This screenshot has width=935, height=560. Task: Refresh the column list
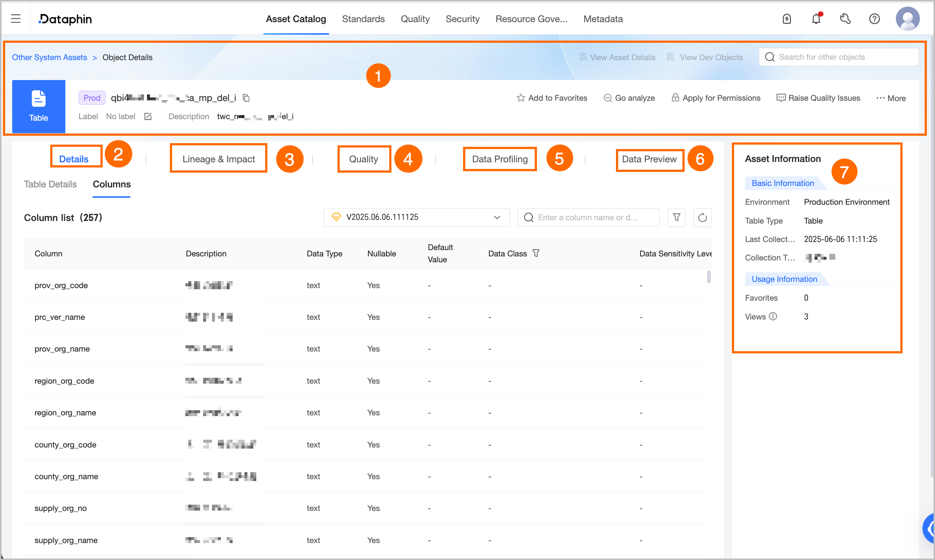(x=702, y=217)
